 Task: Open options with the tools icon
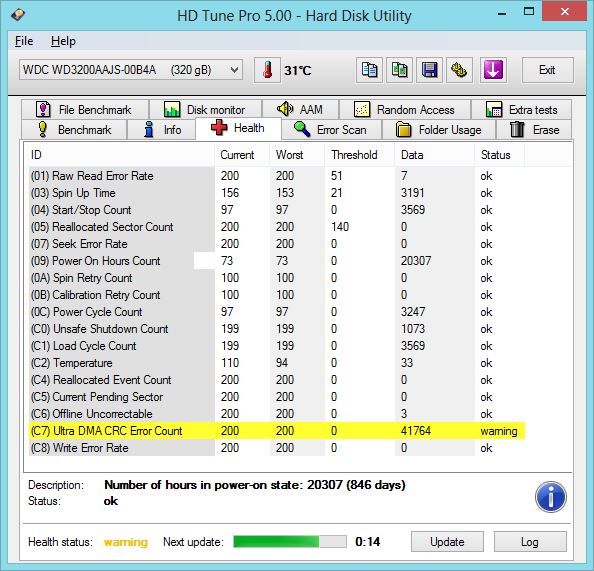[x=459, y=70]
